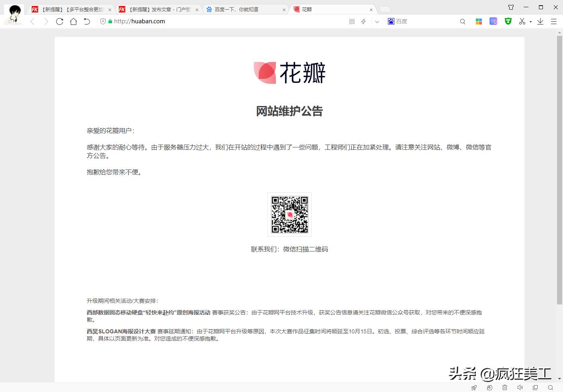The width and height of the screenshot is (563, 392).
Task: Reload the page with the refresh icon
Action: [59, 22]
